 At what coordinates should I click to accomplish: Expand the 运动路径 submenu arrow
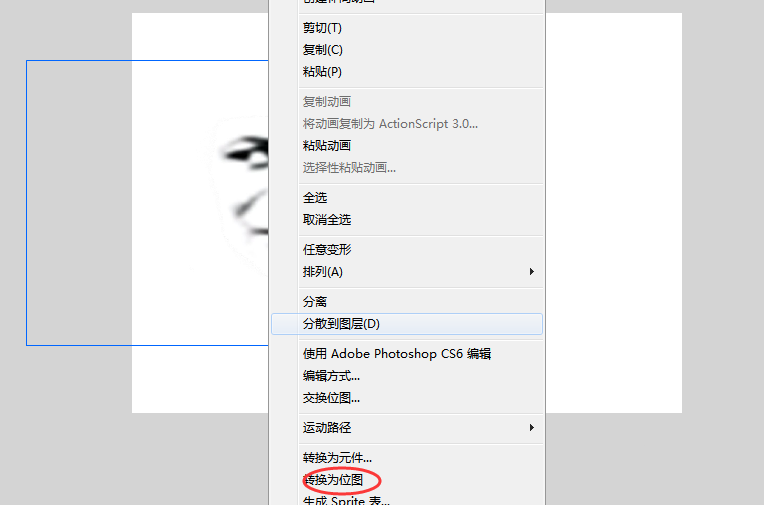pos(532,427)
